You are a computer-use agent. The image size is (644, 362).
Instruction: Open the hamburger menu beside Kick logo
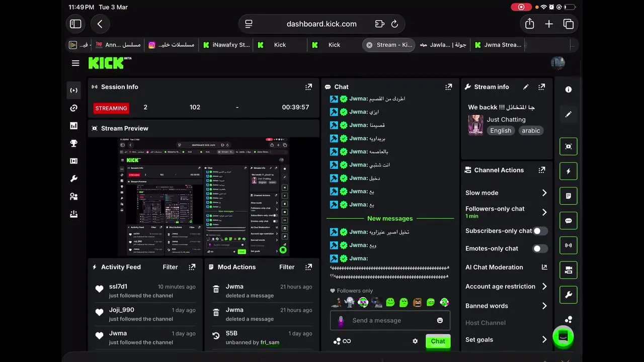pos(75,63)
